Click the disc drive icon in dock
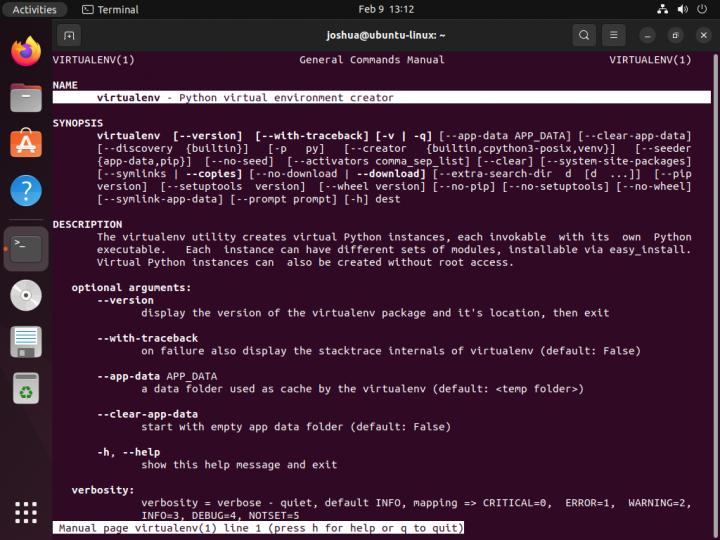720x540 pixels. [x=26, y=295]
